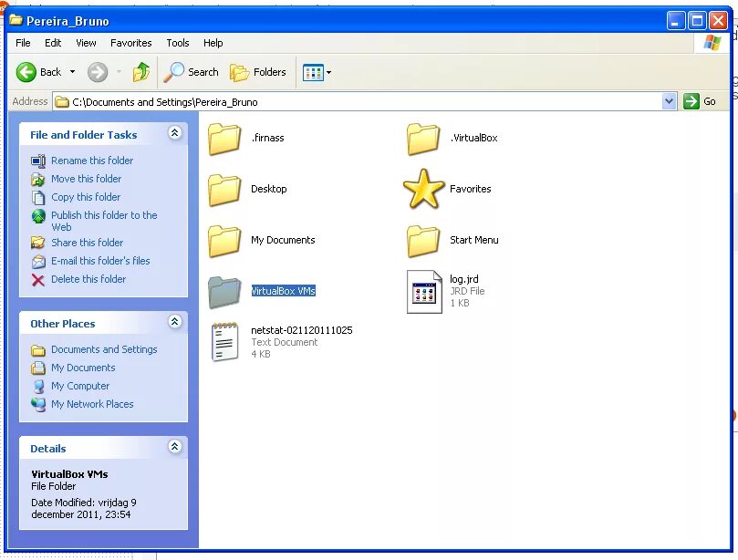738x560 pixels.
Task: Click the red X delete icon
Action: pos(38,280)
